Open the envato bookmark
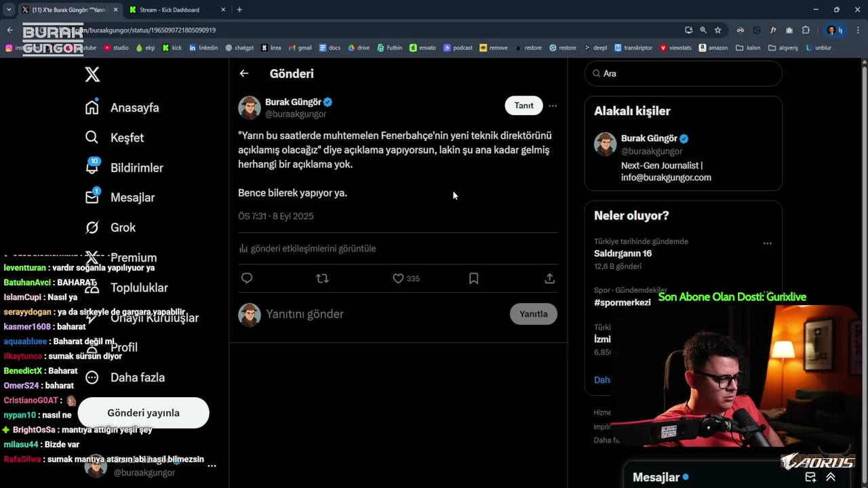868x488 pixels. (423, 48)
